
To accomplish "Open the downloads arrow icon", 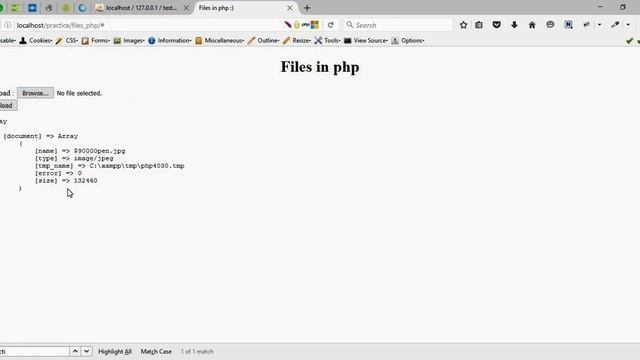I will pos(514,25).
